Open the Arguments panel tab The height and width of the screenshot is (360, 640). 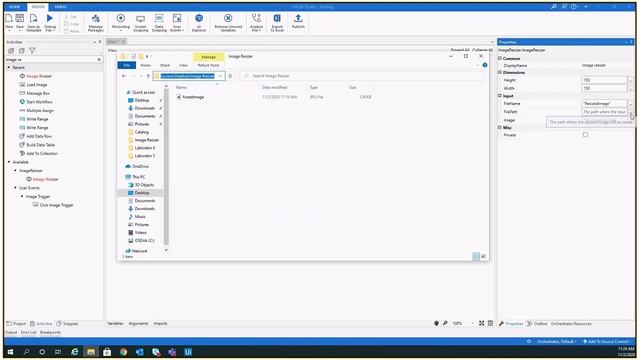138,323
